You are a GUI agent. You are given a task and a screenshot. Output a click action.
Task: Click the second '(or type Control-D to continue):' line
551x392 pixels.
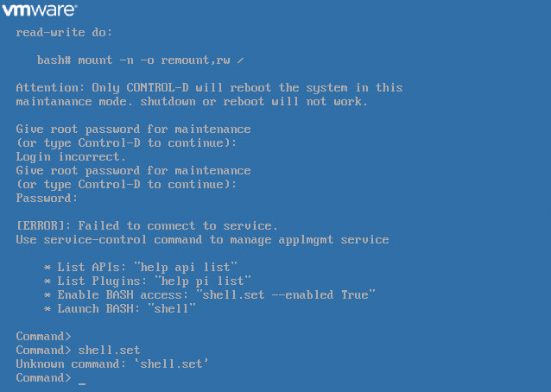[x=126, y=185]
